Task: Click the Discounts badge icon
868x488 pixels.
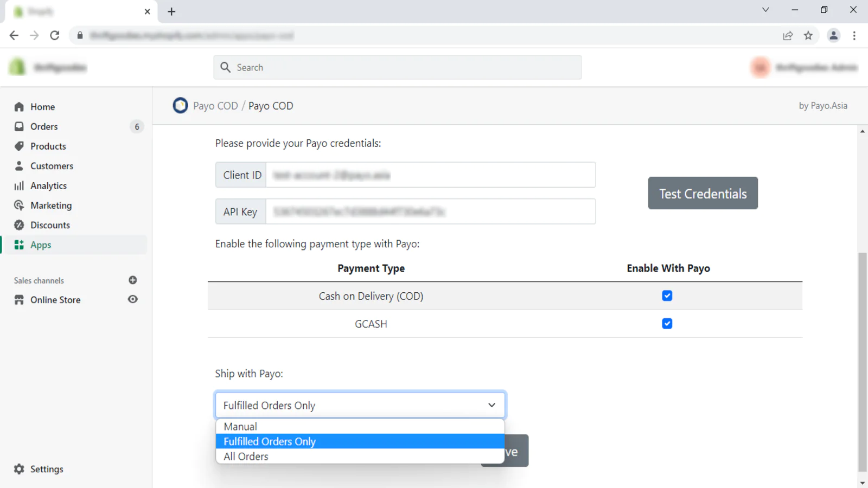Action: point(19,225)
